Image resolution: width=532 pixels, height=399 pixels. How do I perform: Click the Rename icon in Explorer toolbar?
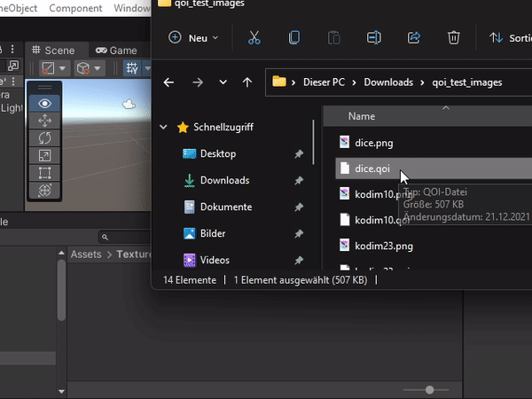click(374, 37)
